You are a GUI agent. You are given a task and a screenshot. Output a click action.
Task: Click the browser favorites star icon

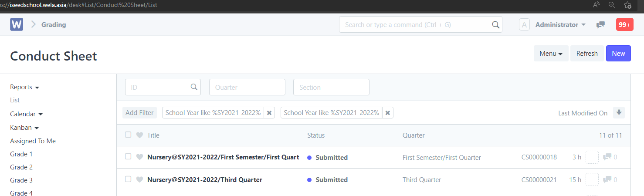point(627,5)
